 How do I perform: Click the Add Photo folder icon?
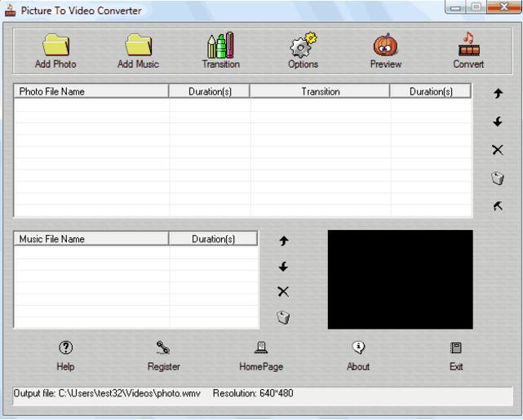(x=55, y=46)
